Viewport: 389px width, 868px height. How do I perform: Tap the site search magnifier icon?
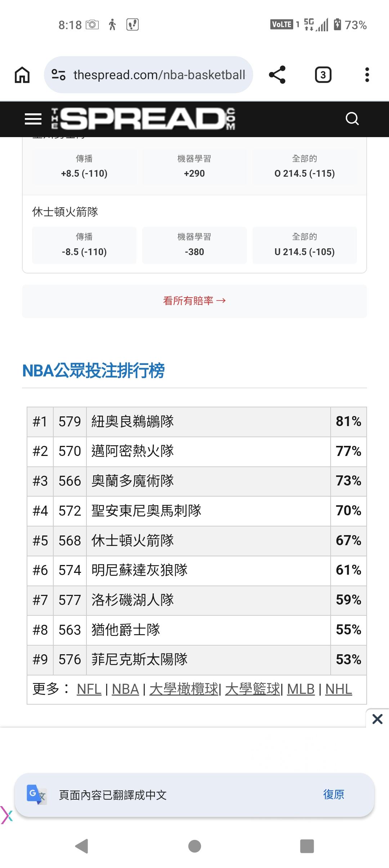point(352,118)
